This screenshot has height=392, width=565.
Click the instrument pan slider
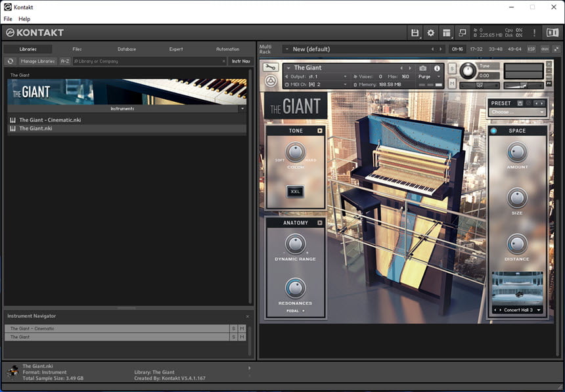pos(480,86)
